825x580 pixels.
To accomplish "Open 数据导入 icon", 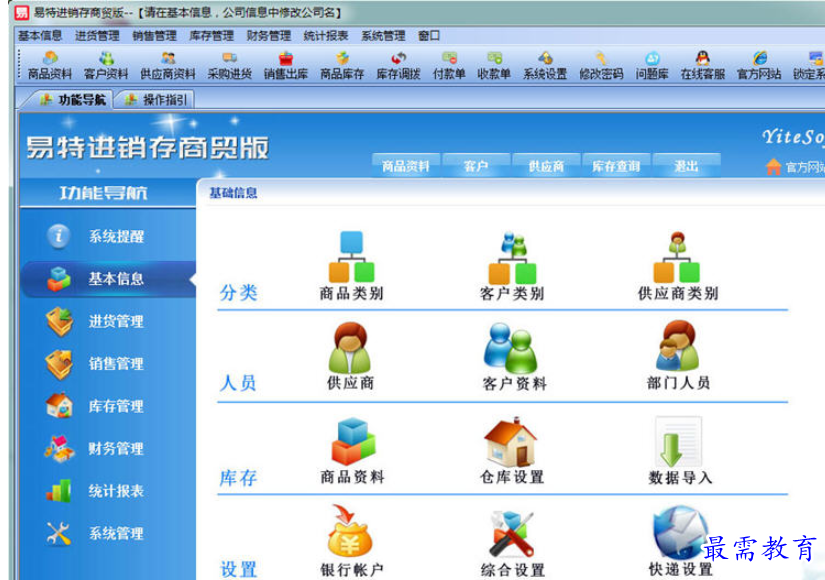I will 680,451.
